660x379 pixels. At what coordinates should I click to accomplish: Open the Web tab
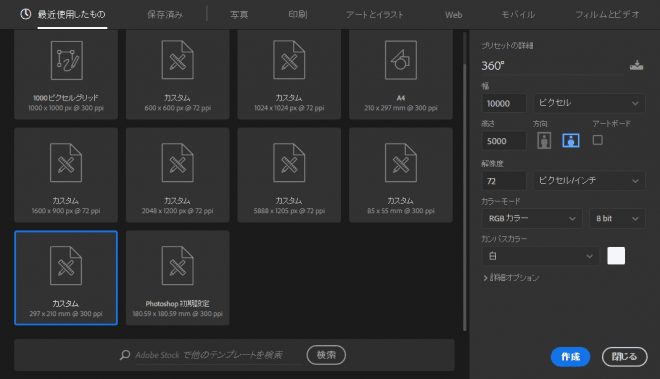point(453,15)
